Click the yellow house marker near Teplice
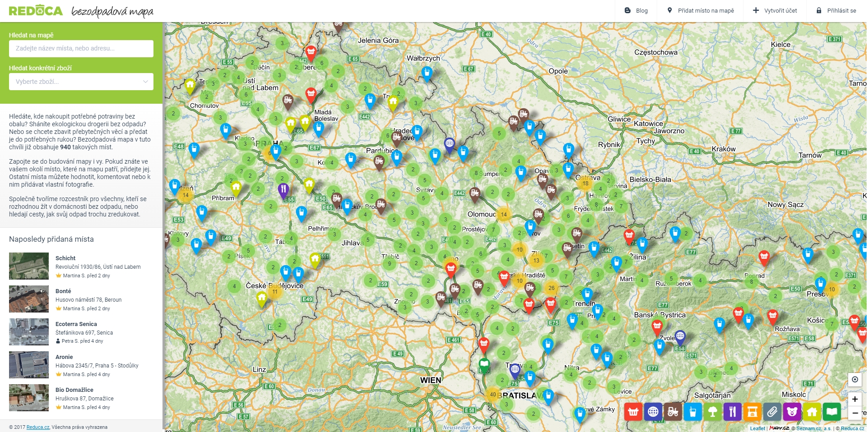This screenshot has height=432, width=868. click(190, 86)
